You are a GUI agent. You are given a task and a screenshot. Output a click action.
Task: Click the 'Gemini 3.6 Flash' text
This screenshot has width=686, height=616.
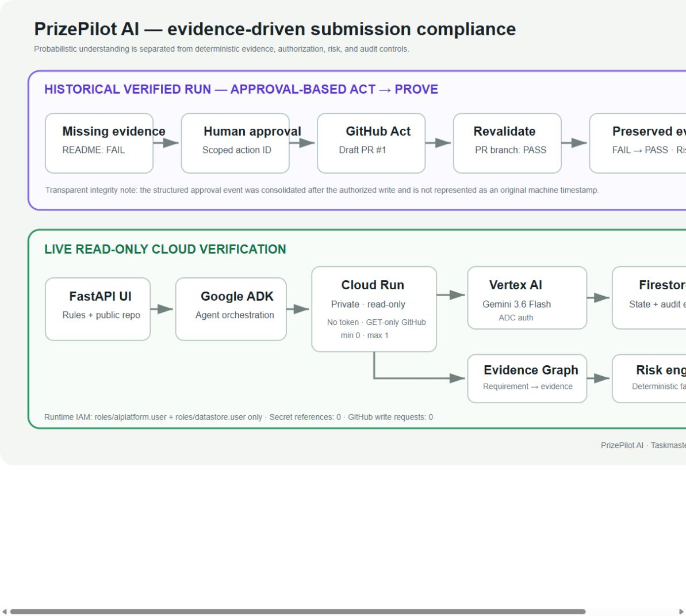click(x=516, y=304)
